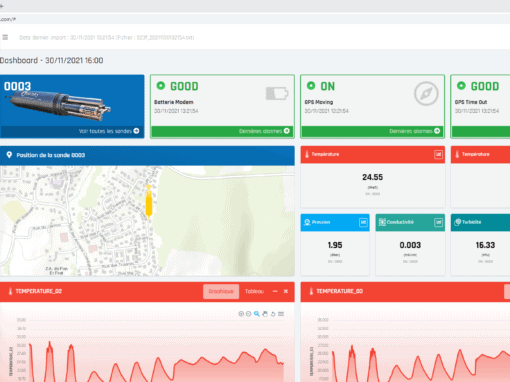Open chart icon on Conductivité card

click(x=438, y=222)
